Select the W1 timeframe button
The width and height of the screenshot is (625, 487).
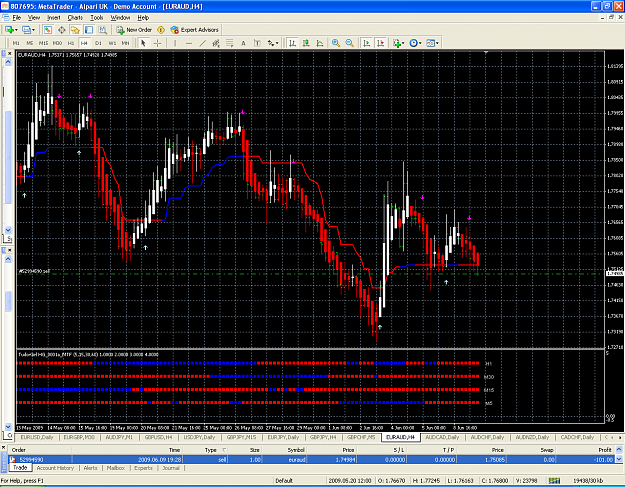point(112,43)
